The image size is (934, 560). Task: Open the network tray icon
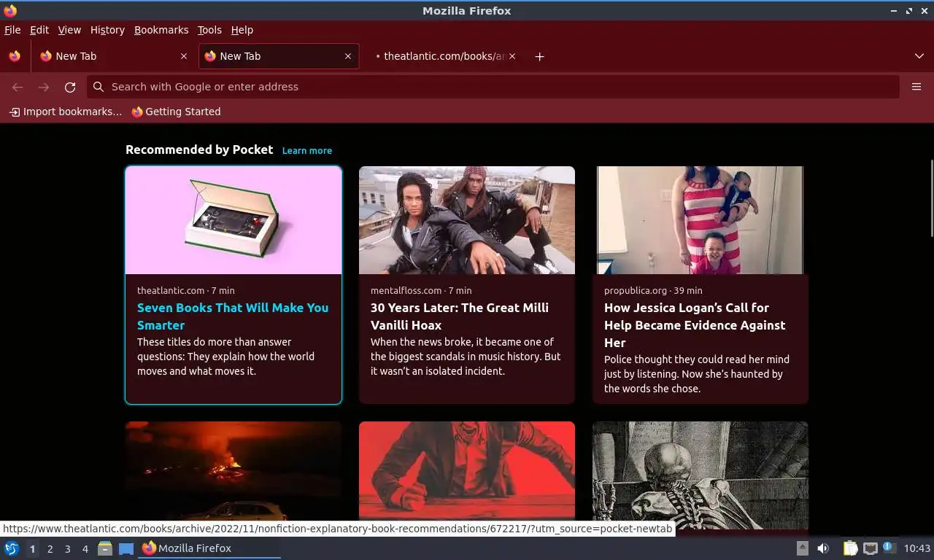(870, 548)
